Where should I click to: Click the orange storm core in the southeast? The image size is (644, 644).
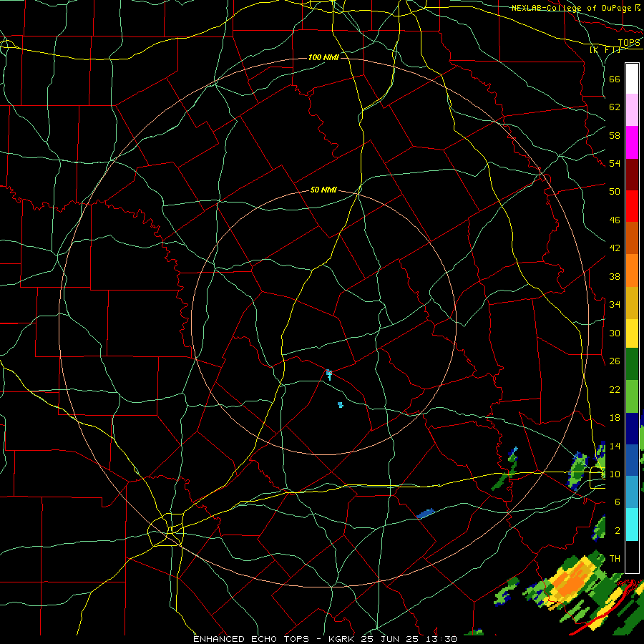click(571, 581)
